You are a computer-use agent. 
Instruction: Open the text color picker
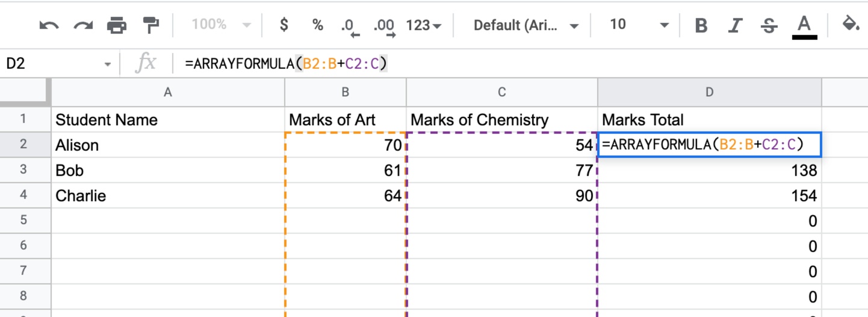(x=804, y=27)
